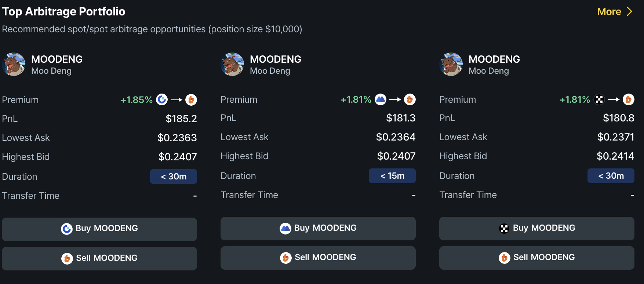This screenshot has width=644, height=284.
Task: Click Buy MOODENG on the first card
Action: click(99, 228)
